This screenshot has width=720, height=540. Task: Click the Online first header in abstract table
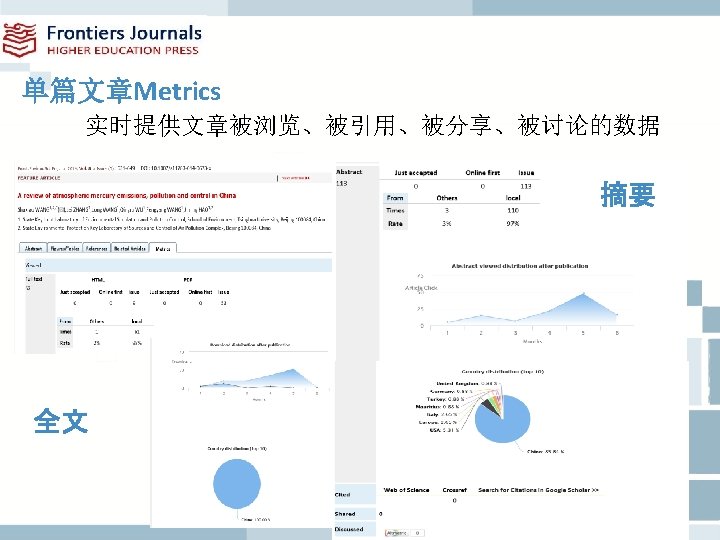click(482, 173)
